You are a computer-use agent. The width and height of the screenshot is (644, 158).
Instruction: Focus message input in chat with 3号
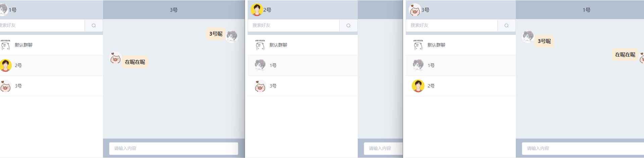pyautogui.click(x=174, y=148)
